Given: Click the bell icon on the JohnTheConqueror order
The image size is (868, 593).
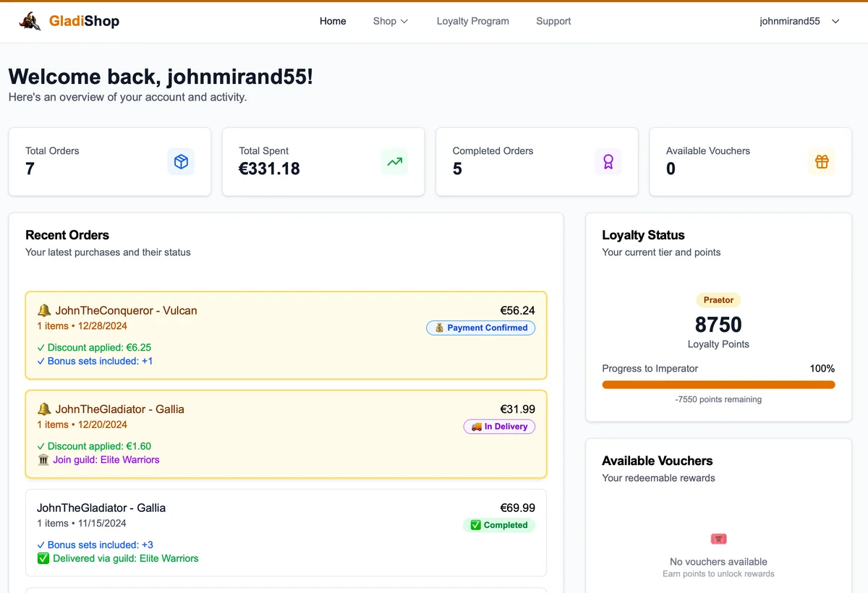Looking at the screenshot, I should 44,310.
